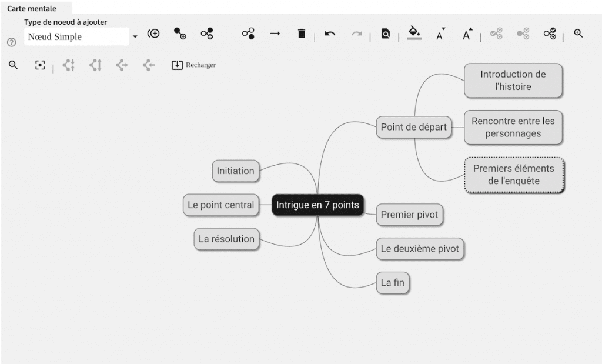Click the link nodes icon with two circles
Viewport: 602px width, 364px height.
(249, 34)
